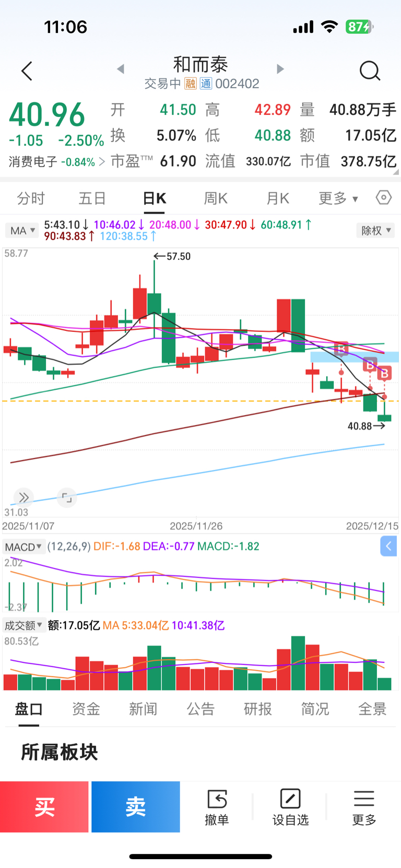Tap the 通 stock connect badge
401x868 pixels.
pos(206,84)
